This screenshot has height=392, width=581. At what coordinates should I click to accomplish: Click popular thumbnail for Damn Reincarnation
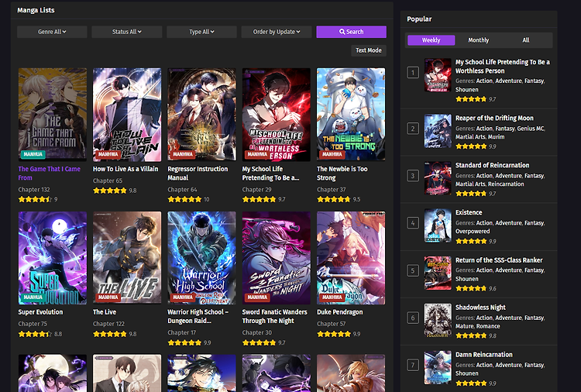[x=438, y=367]
